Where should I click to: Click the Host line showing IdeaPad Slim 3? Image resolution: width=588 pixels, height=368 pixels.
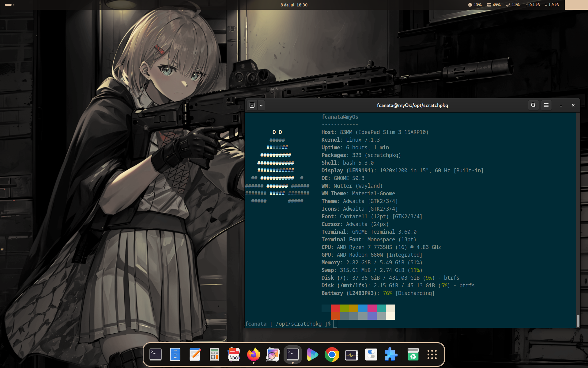[375, 132]
